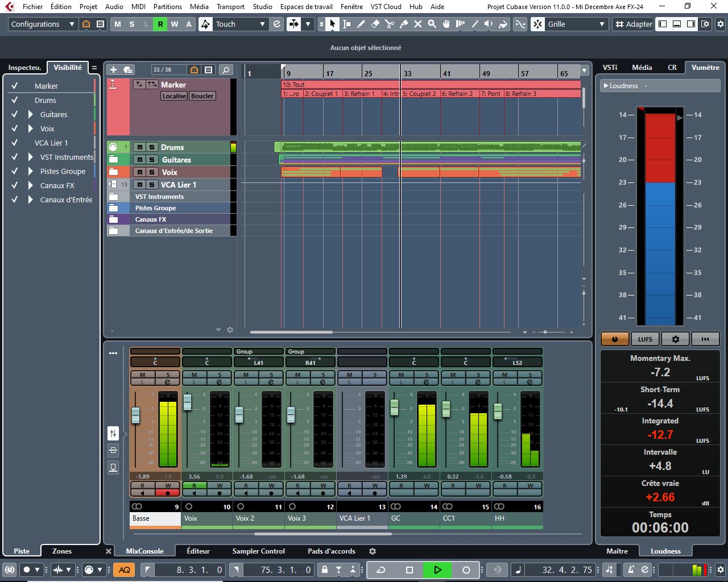Select the Time Warp tool

[x=460, y=24]
